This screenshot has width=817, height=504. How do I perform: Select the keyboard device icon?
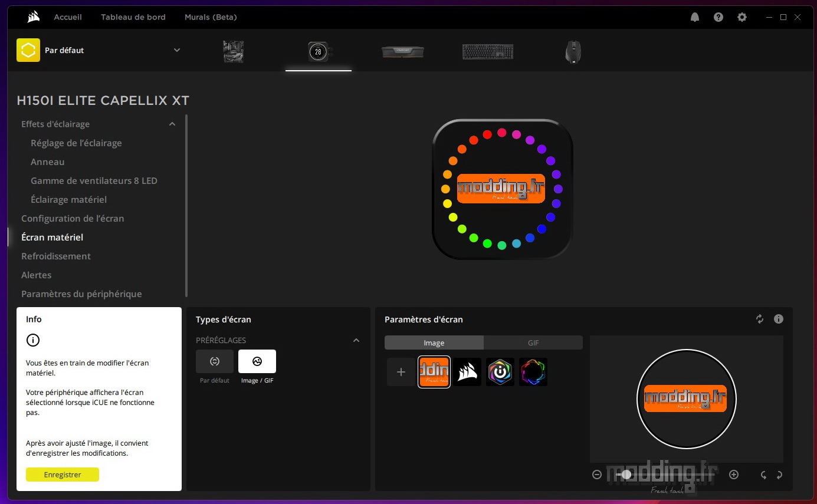(x=488, y=51)
